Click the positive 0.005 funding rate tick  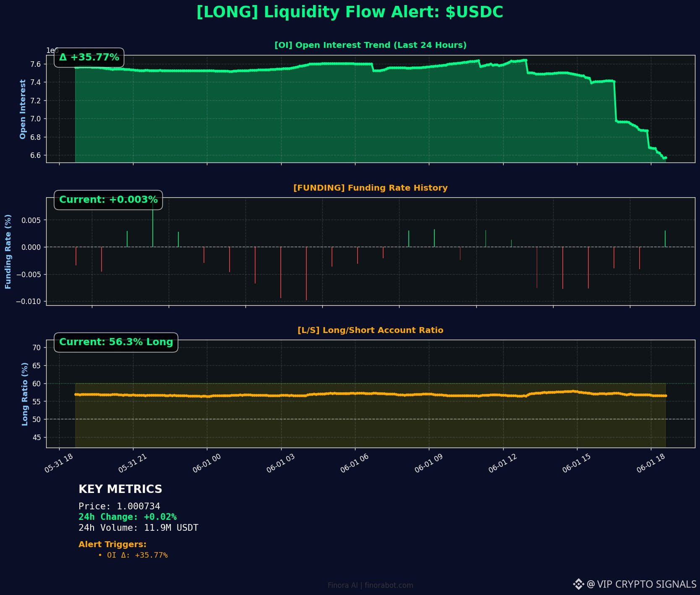pyautogui.click(x=31, y=220)
